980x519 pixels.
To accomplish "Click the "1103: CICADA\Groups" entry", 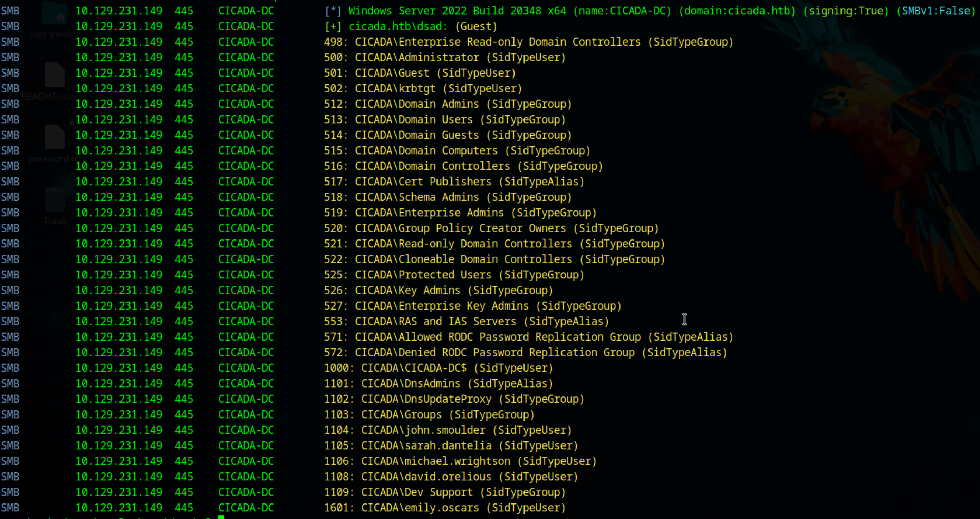I will point(429,414).
